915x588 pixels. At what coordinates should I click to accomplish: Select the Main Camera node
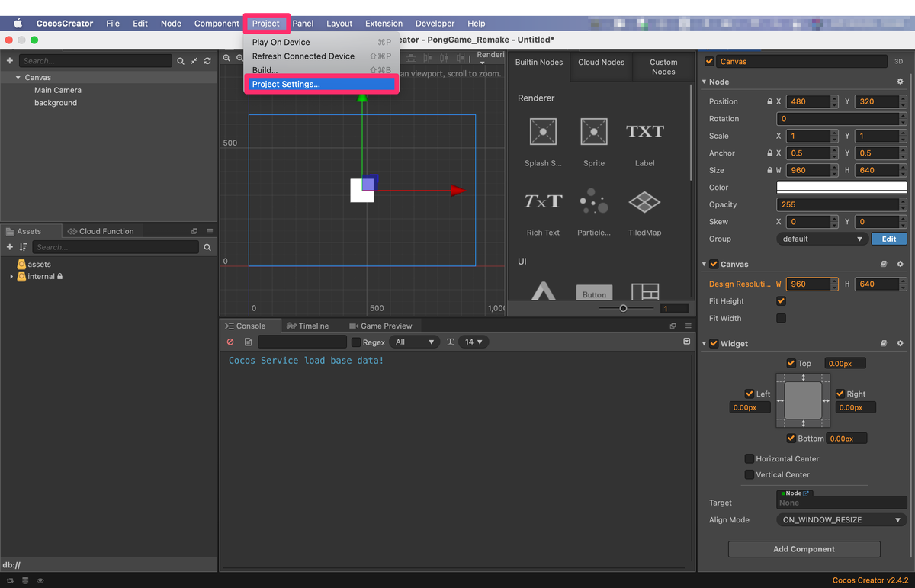coord(58,90)
